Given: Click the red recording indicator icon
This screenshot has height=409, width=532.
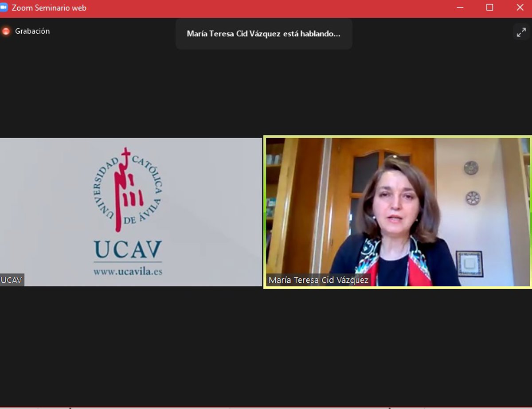Looking at the screenshot, I should coord(6,31).
